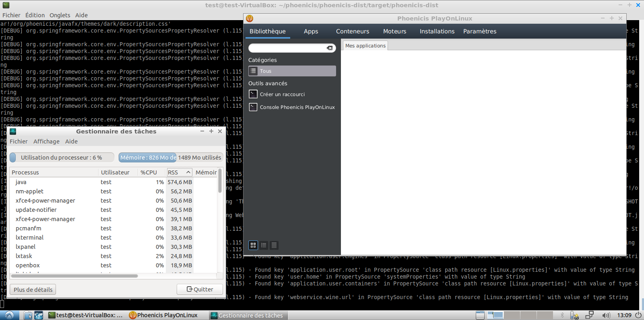Select the pcmanfm process row
Screen dimensions: 644x320
114,228
